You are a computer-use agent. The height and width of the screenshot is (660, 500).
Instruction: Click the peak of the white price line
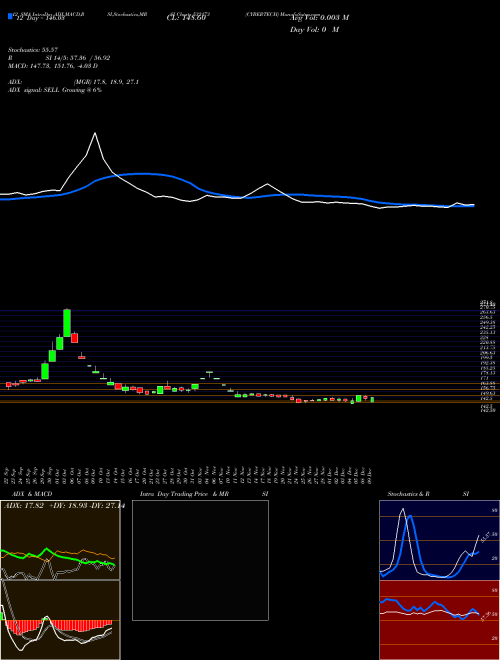pyautogui.click(x=95, y=133)
